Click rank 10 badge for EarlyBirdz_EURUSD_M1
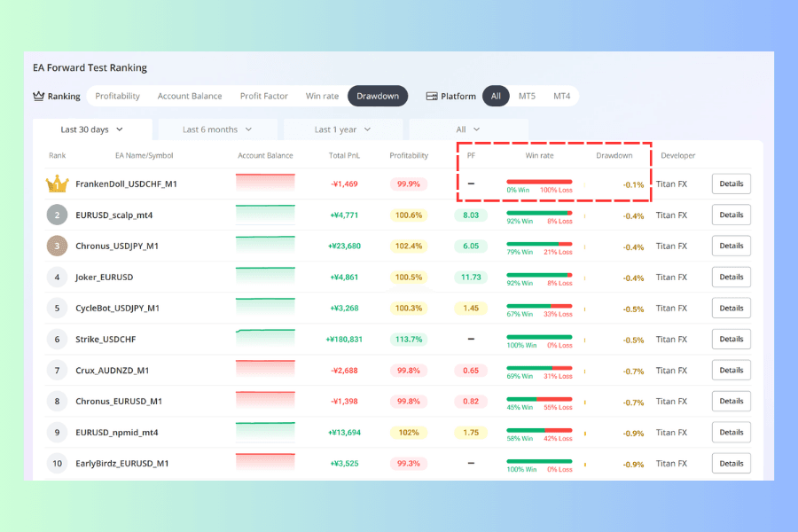 point(57,463)
